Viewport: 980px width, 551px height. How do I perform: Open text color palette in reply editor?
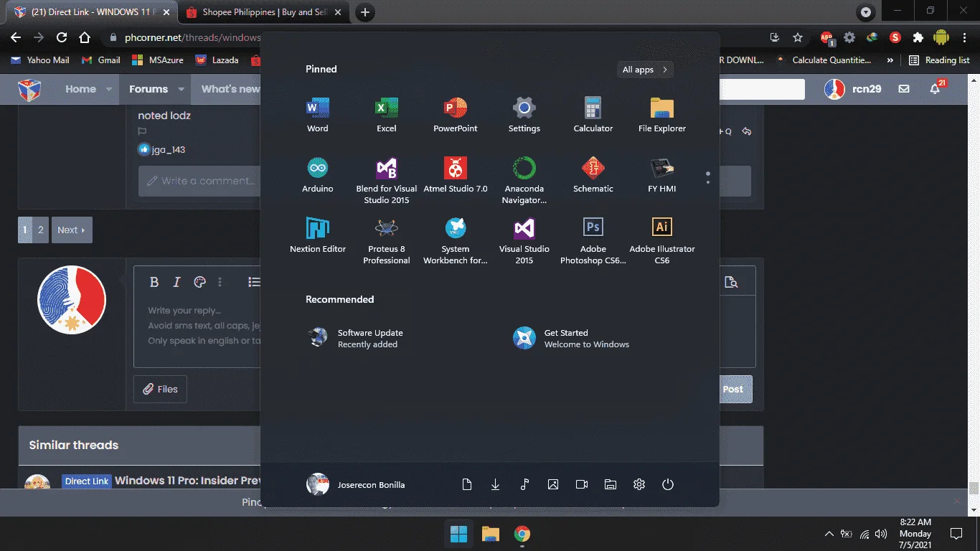pos(200,282)
